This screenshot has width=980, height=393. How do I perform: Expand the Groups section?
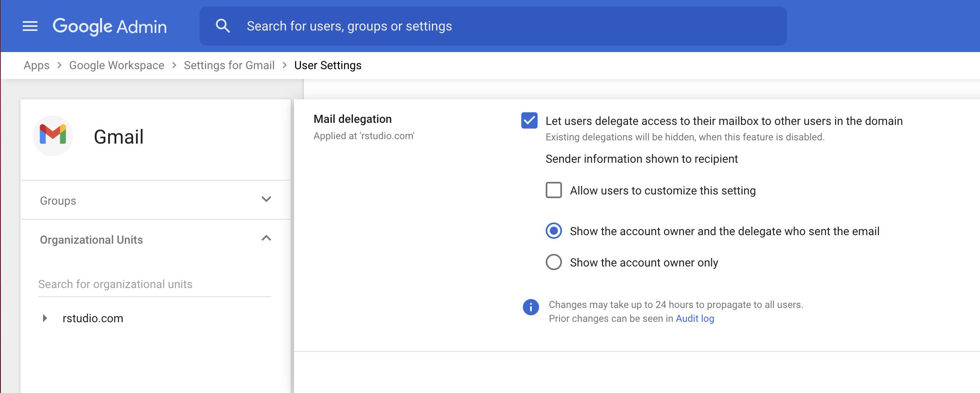coord(155,200)
